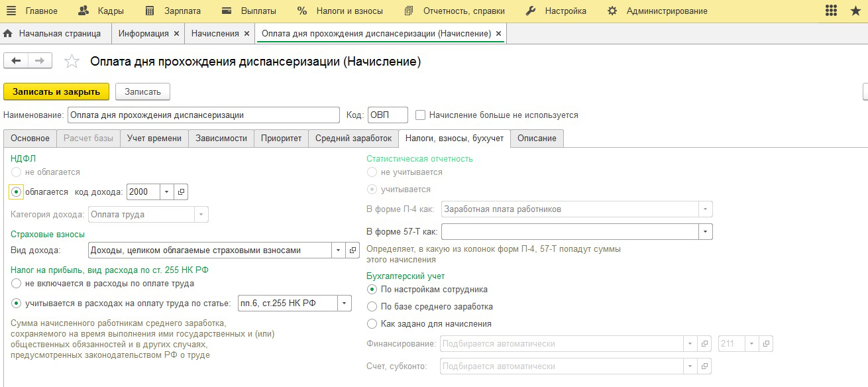
Task: Select 'не включается в расходы по оплате труда'
Action: coord(17,284)
